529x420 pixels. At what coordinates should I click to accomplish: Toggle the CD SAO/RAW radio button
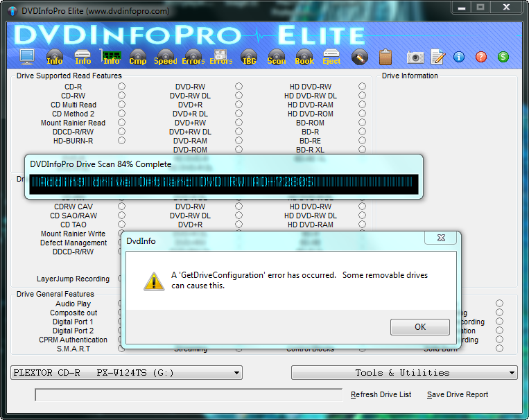coord(121,216)
